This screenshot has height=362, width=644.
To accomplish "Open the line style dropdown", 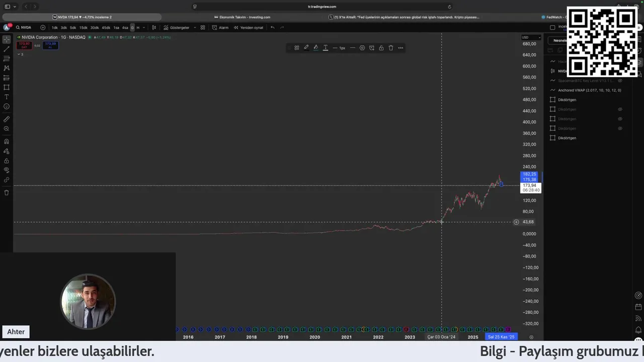I will pos(352,48).
